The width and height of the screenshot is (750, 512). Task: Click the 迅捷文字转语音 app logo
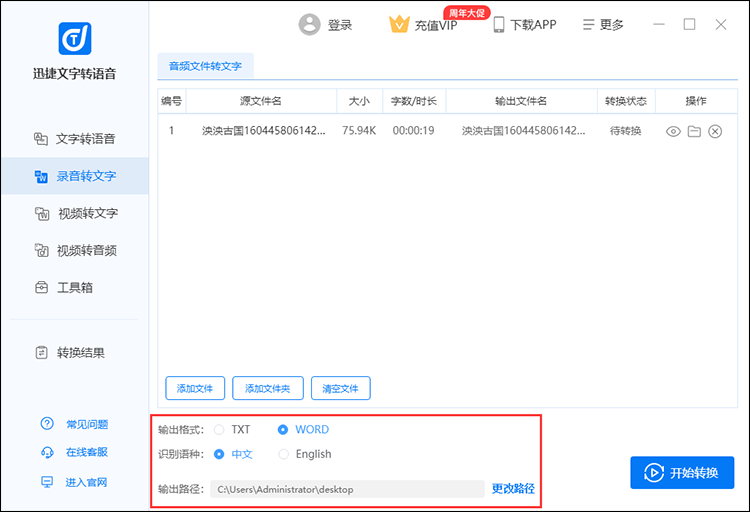75,38
